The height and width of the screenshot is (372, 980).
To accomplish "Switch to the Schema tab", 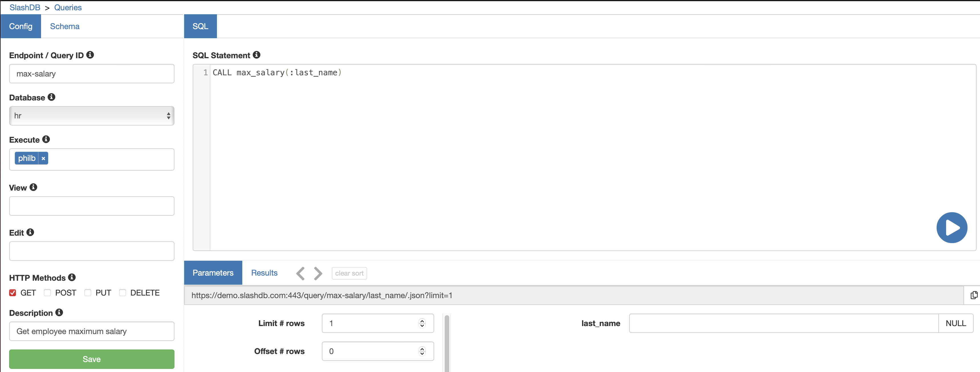I will point(65,26).
